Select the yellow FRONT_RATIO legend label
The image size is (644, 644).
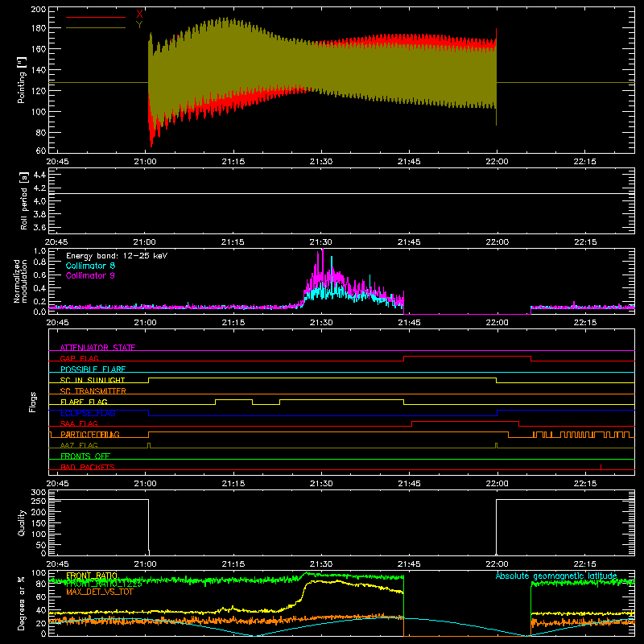92,576
